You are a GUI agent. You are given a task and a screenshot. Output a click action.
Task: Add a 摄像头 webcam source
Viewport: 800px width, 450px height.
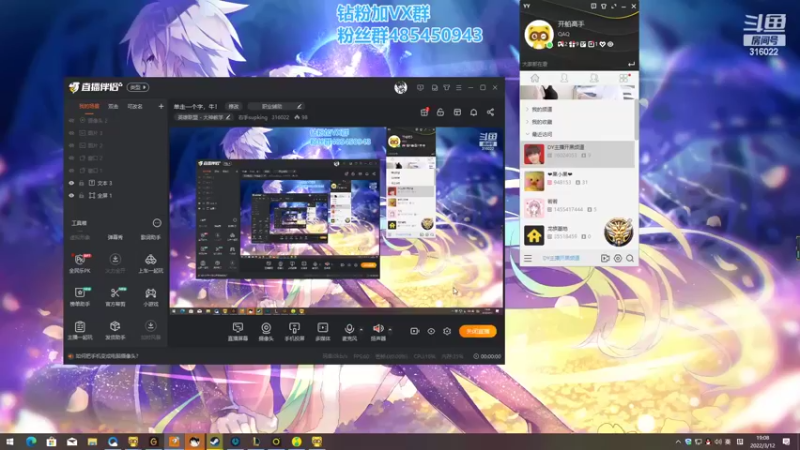coord(266,332)
